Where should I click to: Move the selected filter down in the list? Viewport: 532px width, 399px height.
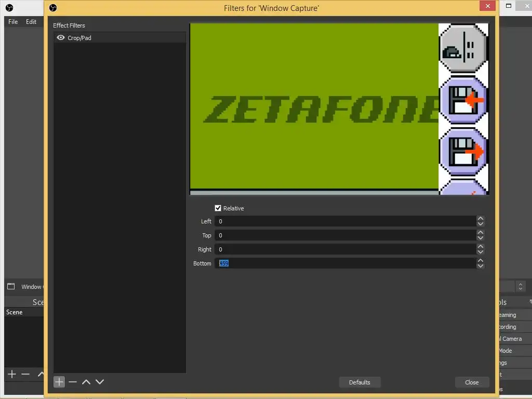click(100, 382)
